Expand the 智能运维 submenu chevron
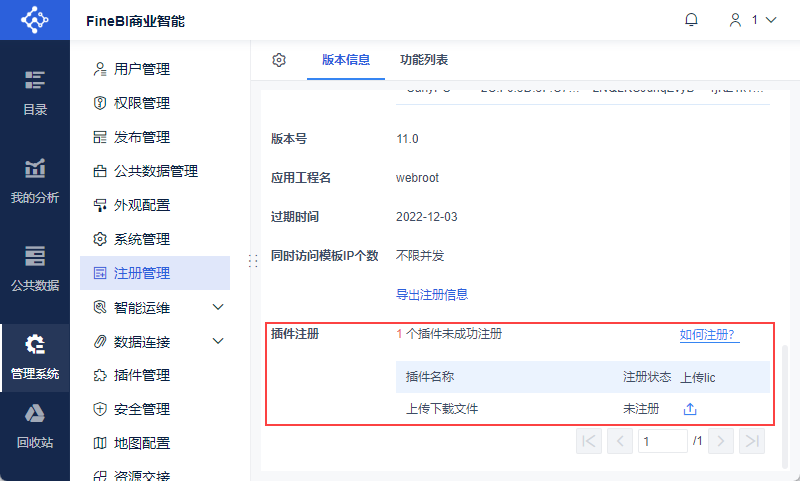 [218, 307]
